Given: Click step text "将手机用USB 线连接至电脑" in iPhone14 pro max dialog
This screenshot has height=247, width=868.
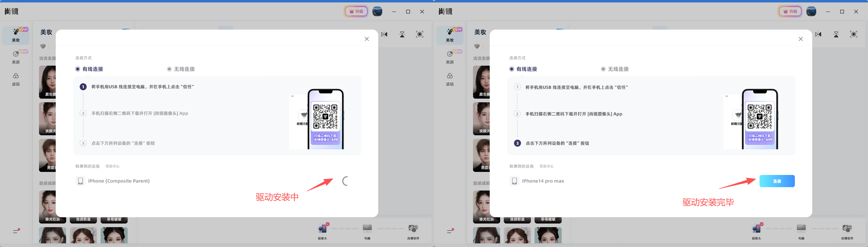Looking at the screenshot, I should point(552,87).
